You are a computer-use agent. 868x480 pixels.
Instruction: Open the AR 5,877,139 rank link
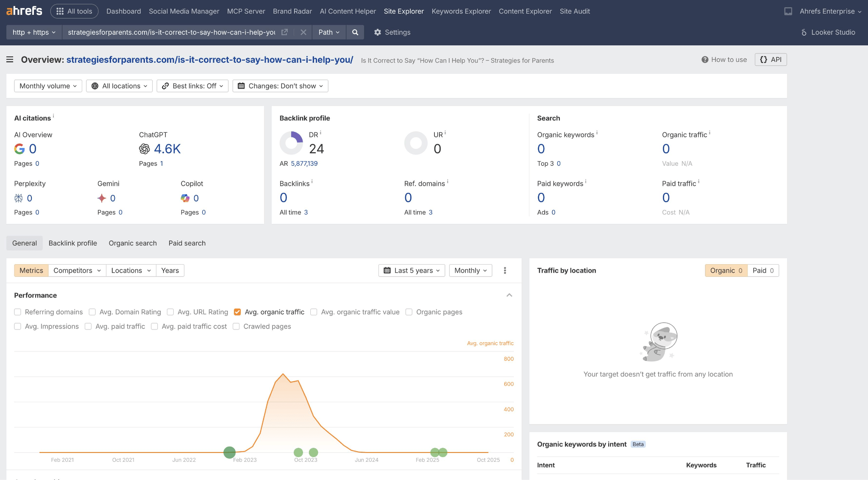[x=304, y=163]
